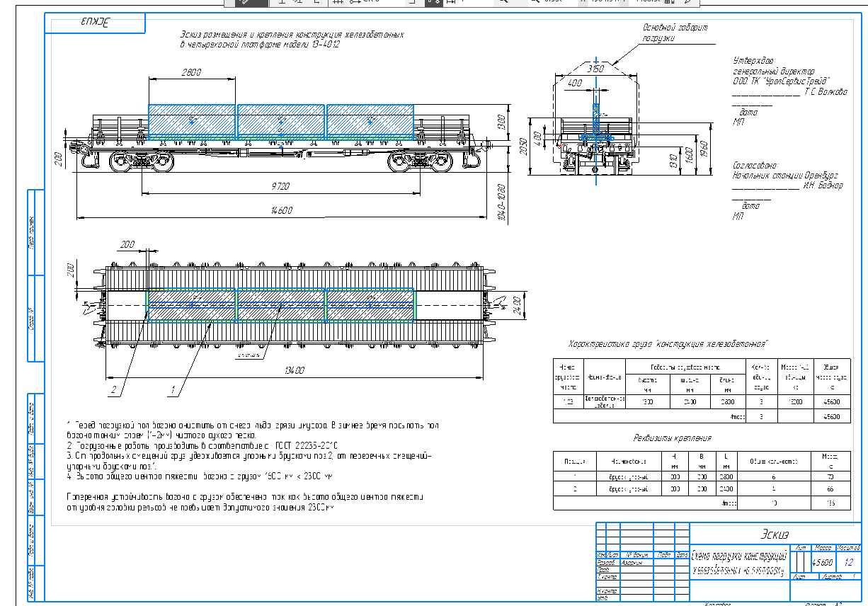Screen dimensions: 868x606
Task: Select the 'Разраб.' row label in title block
Action: 607,563
